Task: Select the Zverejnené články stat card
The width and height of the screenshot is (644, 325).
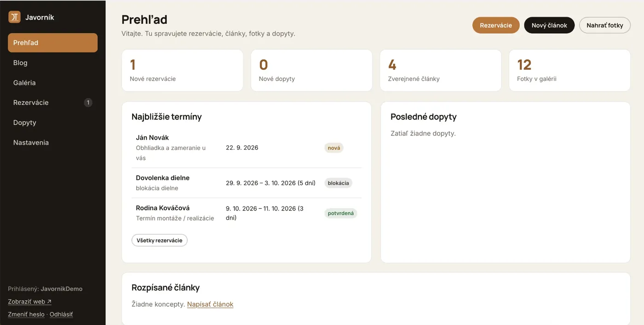Action: pyautogui.click(x=441, y=70)
